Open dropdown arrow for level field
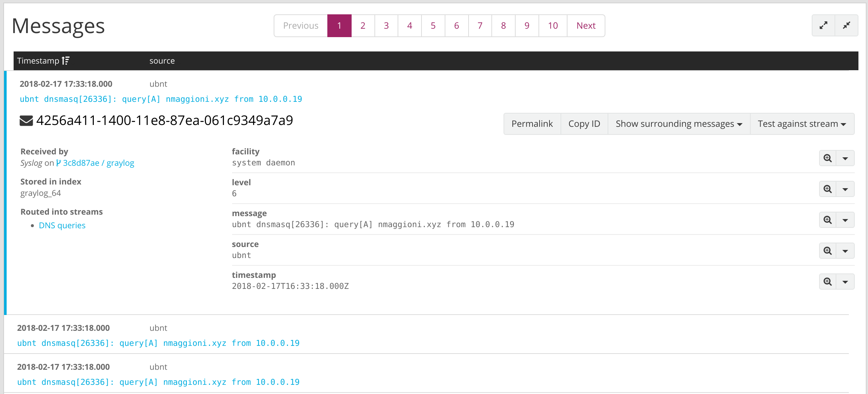The image size is (868, 394). (845, 189)
